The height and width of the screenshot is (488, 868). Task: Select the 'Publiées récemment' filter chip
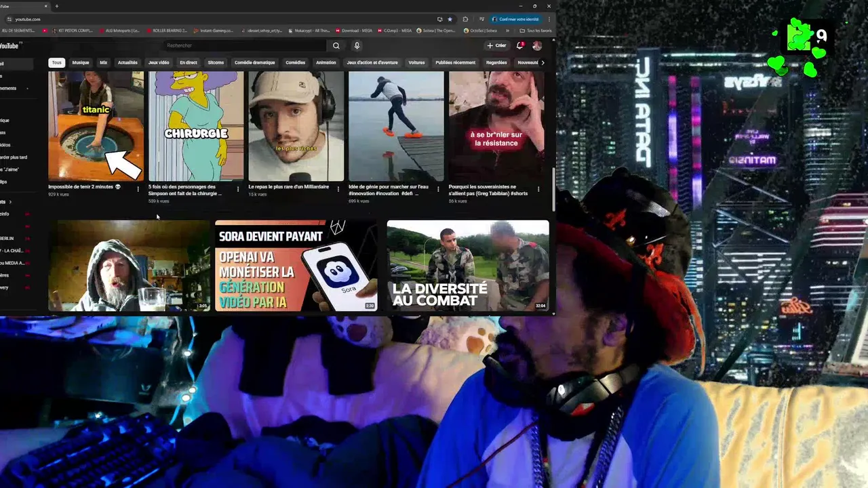[456, 62]
